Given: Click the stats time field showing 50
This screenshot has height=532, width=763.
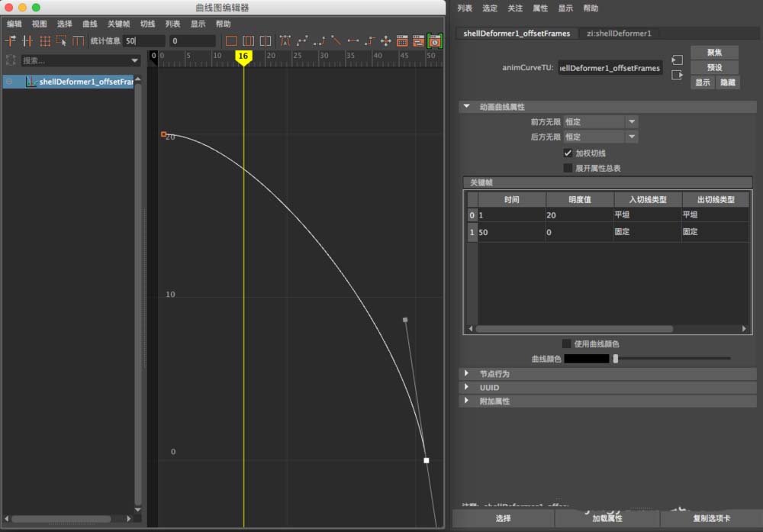Looking at the screenshot, I should (x=144, y=41).
